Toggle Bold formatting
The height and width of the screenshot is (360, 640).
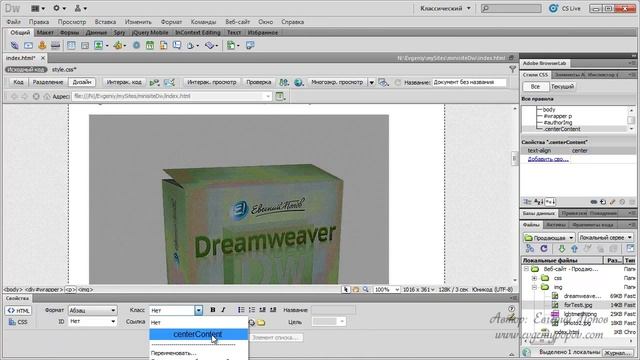(213, 310)
